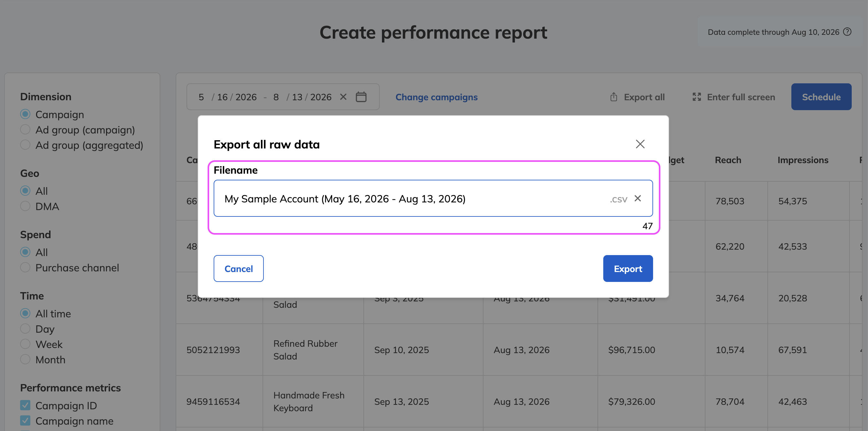Click the impressions value 42,463
The height and width of the screenshot is (431, 868).
793,402
